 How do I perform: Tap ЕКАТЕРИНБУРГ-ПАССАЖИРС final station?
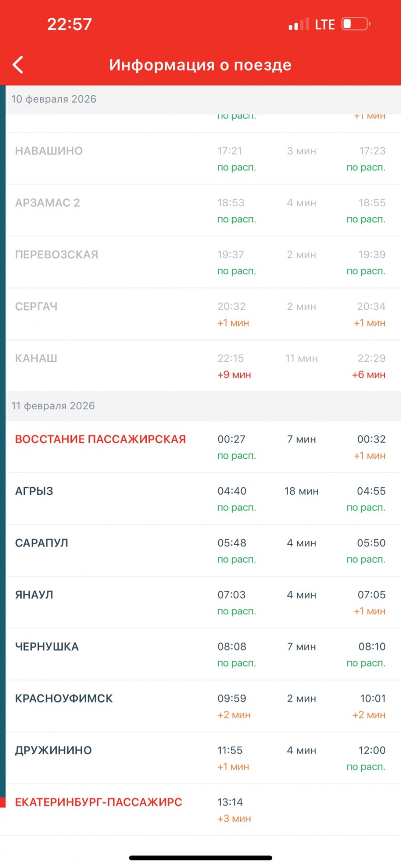(98, 802)
